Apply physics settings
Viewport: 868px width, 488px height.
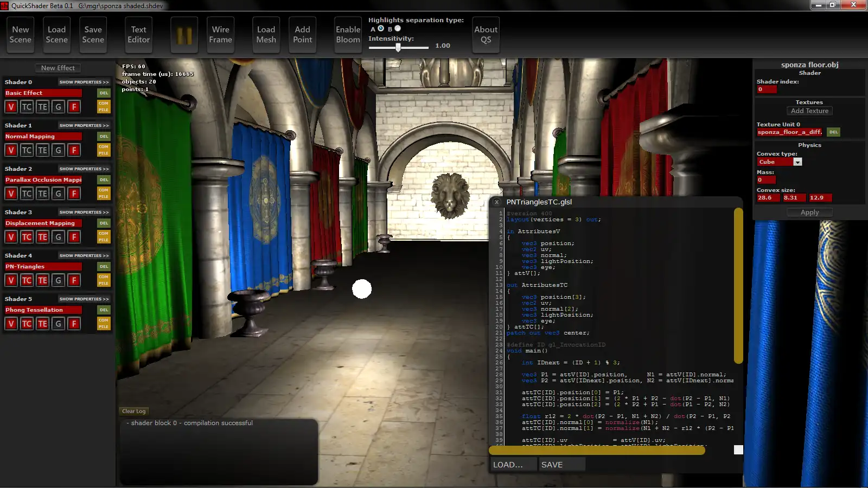[810, 213]
